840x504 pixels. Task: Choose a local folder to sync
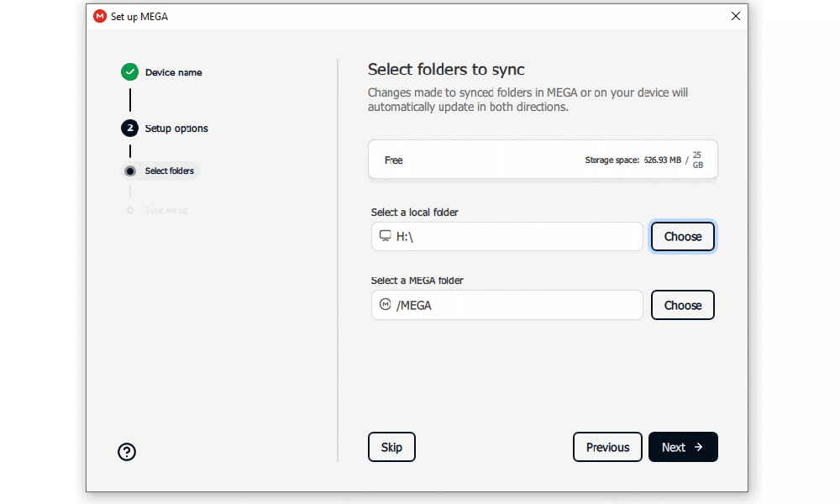(x=682, y=237)
